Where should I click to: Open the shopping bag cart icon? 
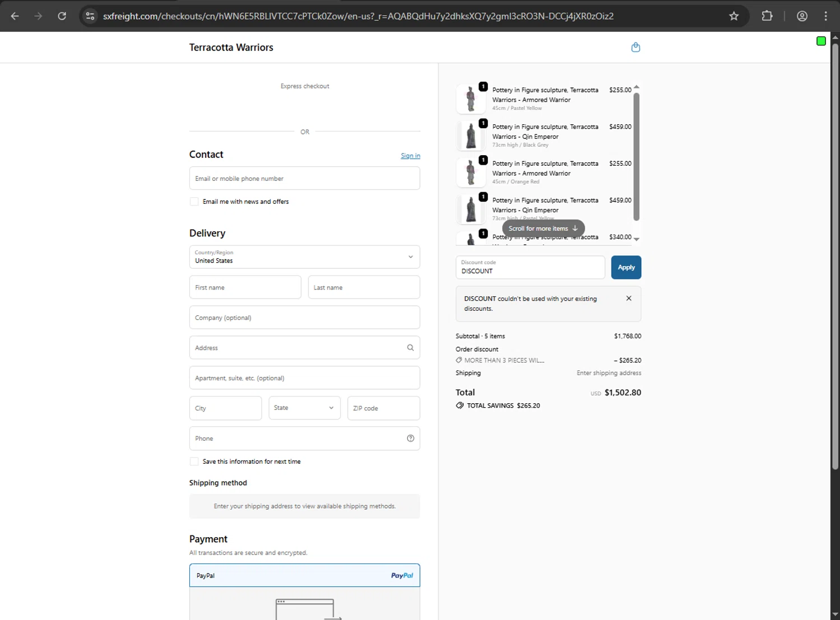(x=636, y=48)
